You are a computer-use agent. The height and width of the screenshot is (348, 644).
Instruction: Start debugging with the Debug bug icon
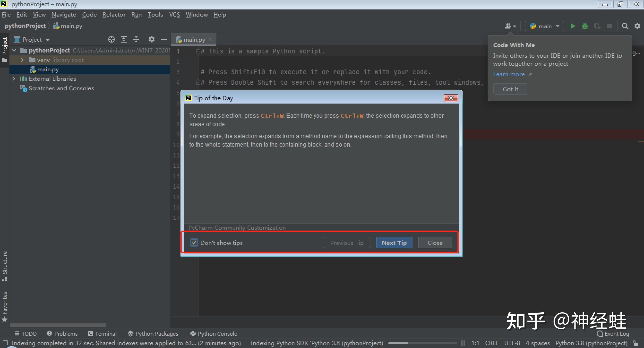(x=585, y=26)
